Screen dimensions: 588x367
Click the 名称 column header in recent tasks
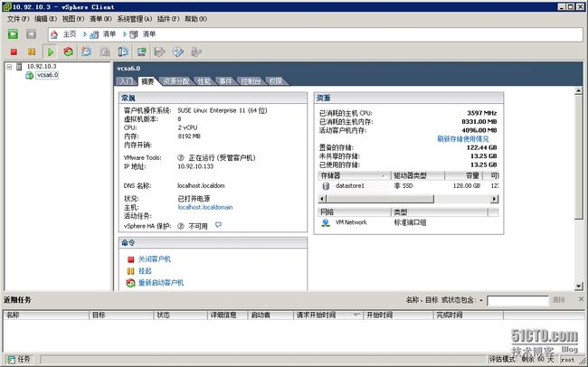tap(46, 315)
